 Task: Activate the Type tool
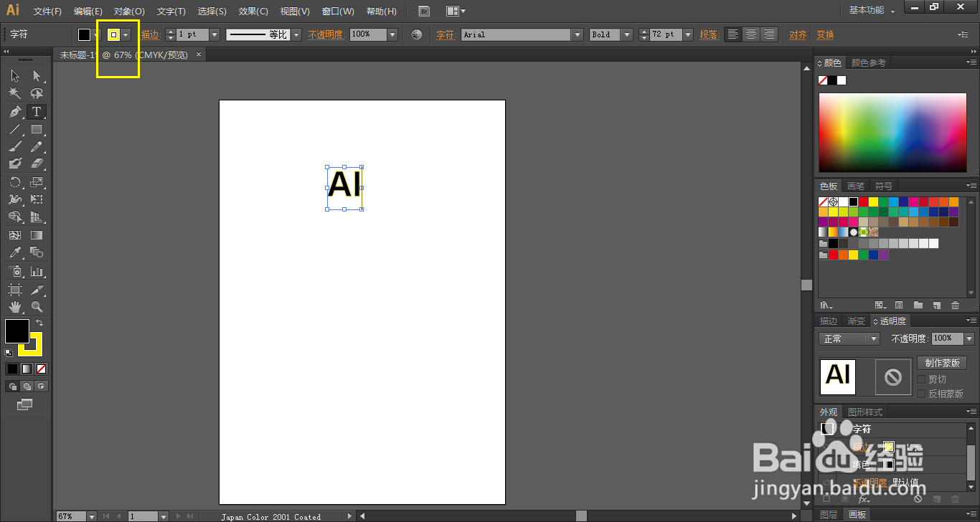[37, 112]
